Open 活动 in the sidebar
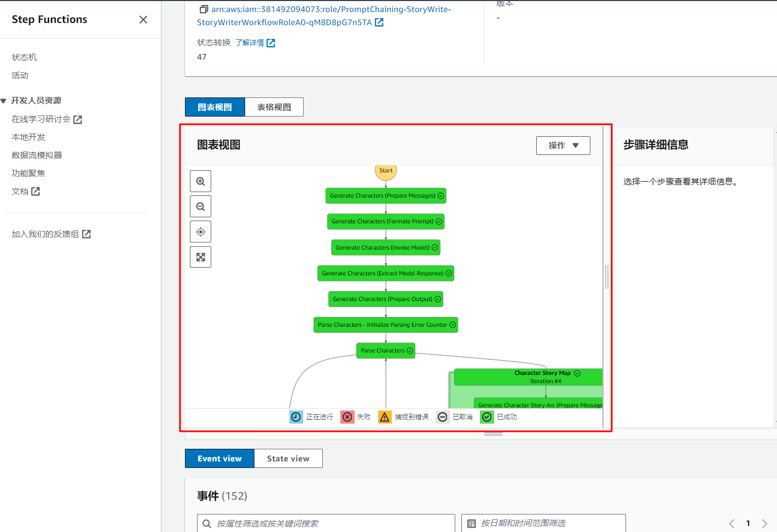Viewport: 777px width, 532px height. [20, 76]
